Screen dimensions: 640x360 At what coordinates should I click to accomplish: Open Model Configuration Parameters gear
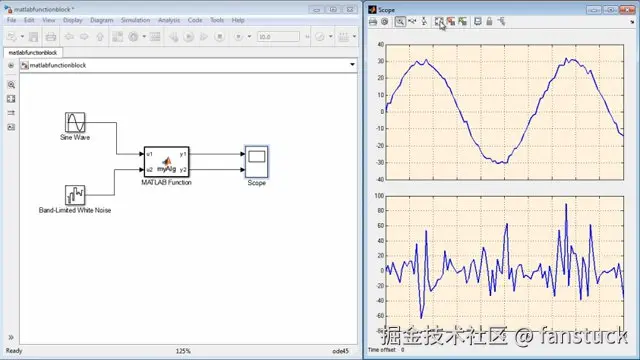tap(133, 37)
